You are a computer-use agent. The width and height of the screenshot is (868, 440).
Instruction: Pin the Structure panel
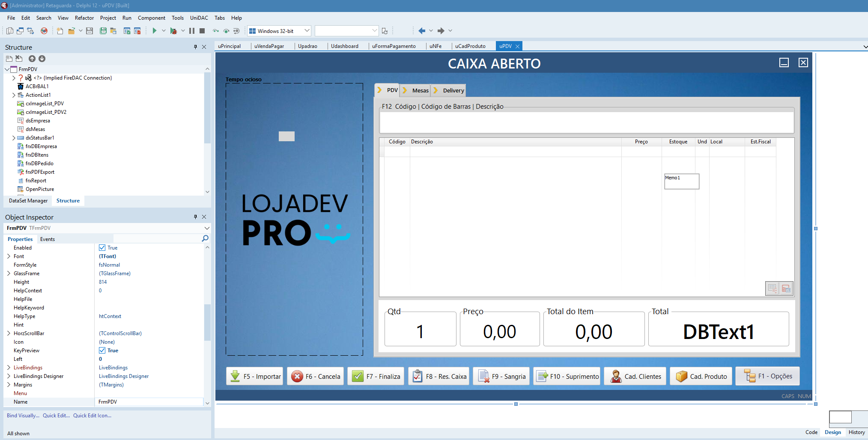pyautogui.click(x=195, y=47)
